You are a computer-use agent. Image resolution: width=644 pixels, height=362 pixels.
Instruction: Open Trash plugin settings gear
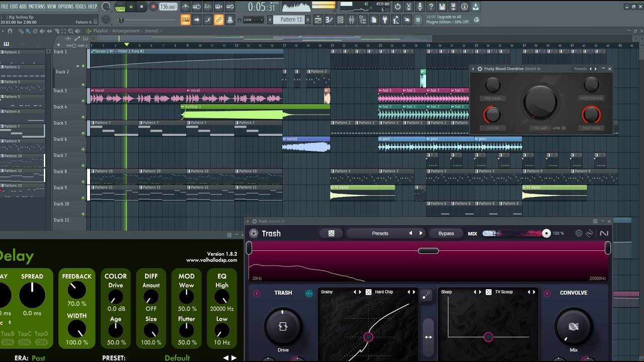click(x=579, y=233)
